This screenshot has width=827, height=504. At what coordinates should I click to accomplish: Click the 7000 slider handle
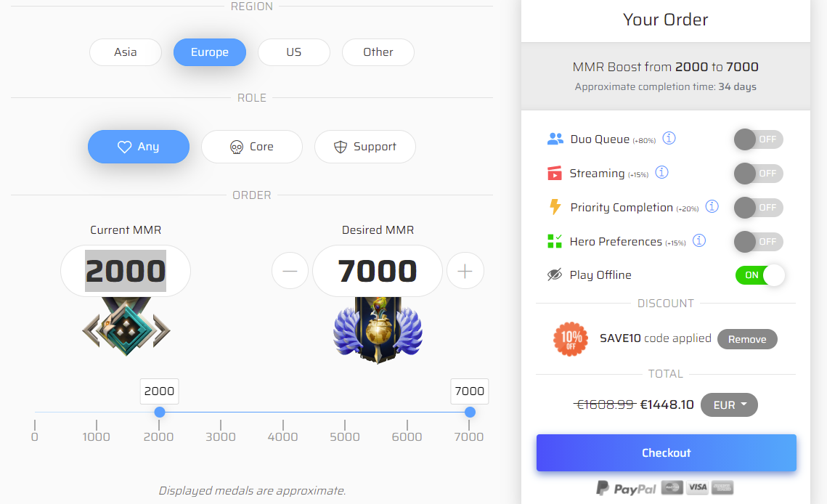click(x=470, y=412)
